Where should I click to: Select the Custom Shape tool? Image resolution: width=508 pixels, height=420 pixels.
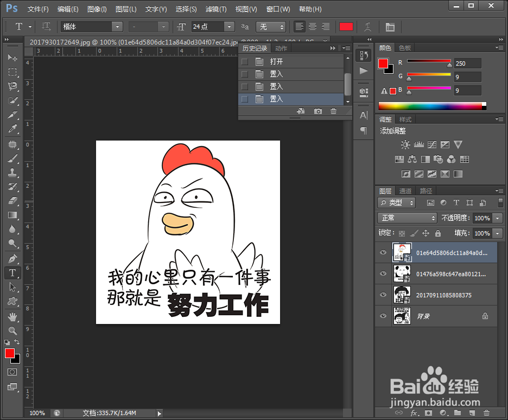12,302
